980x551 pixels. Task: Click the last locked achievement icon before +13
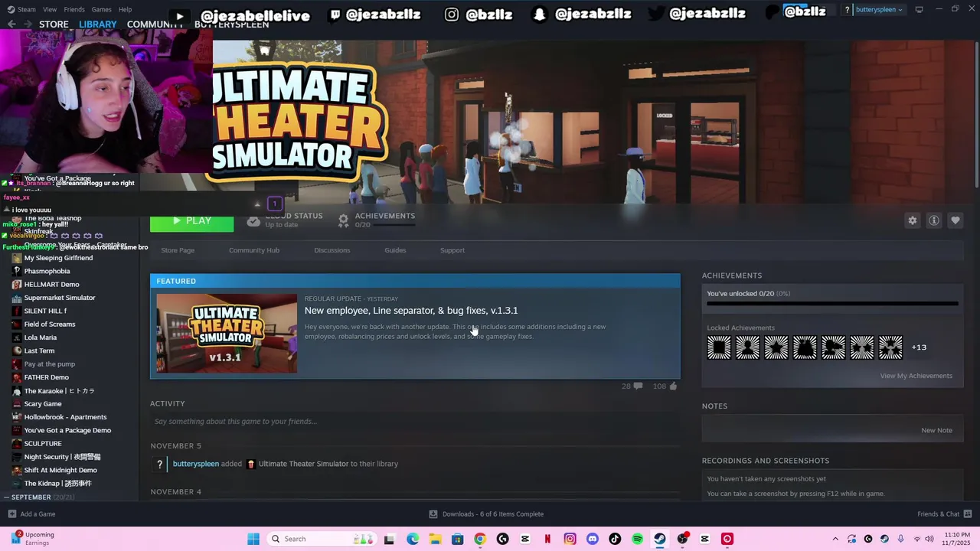(x=890, y=347)
